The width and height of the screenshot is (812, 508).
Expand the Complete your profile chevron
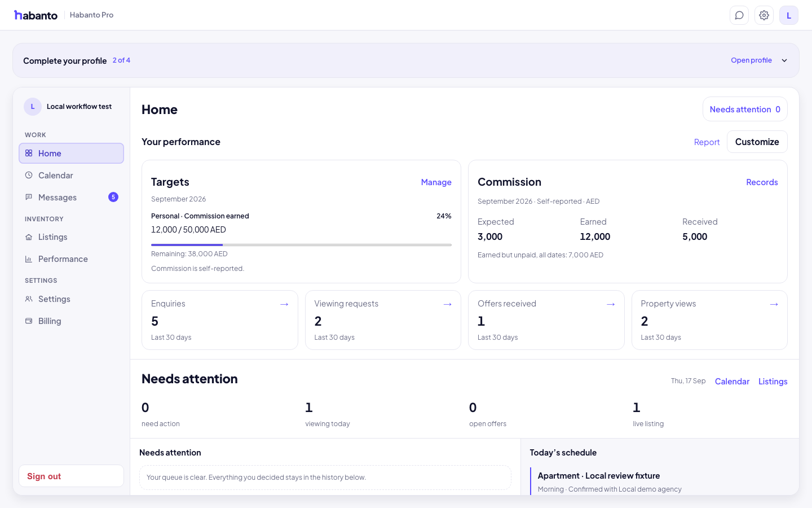[784, 60]
